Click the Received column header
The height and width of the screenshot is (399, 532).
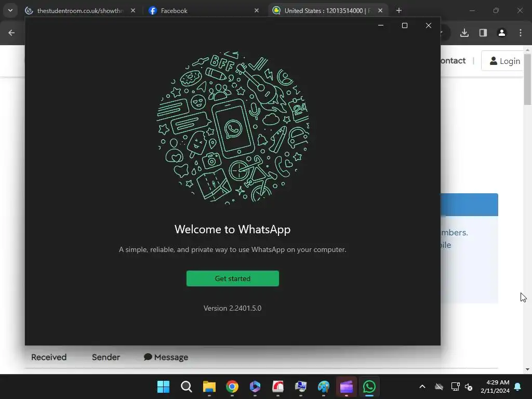pyautogui.click(x=49, y=357)
